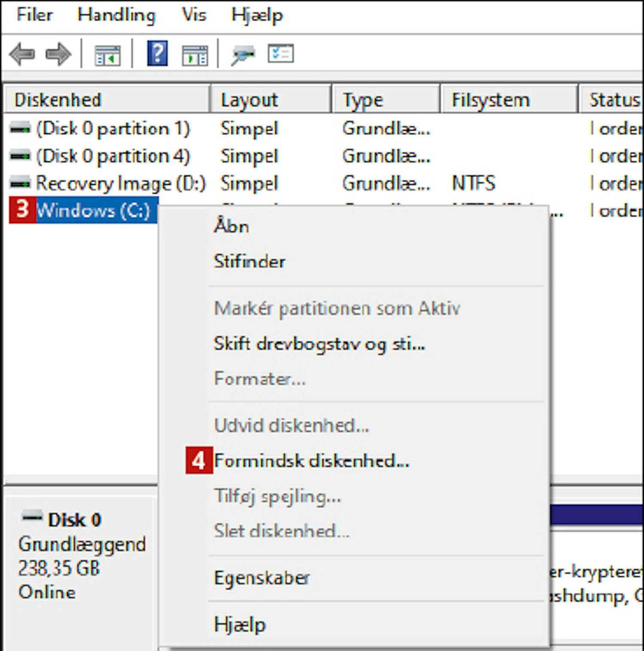The height and width of the screenshot is (651, 644).
Task: Click the Back arrow toolbar icon
Action: 21,55
